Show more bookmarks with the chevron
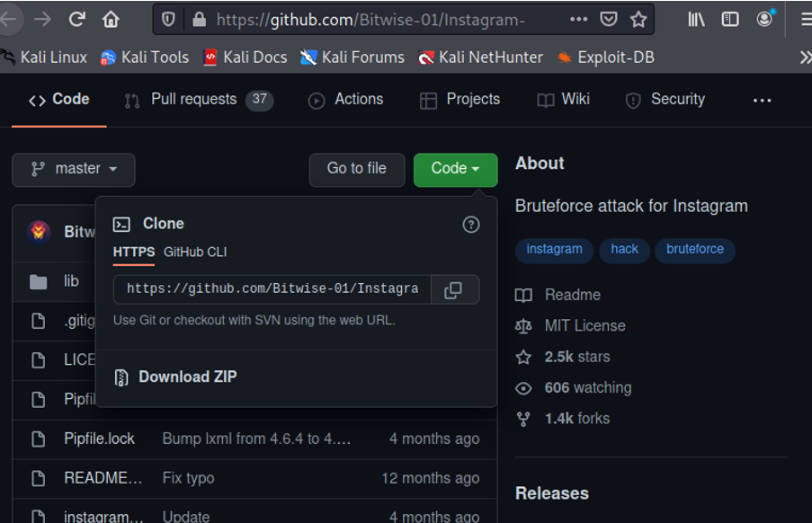Image resolution: width=812 pixels, height=523 pixels. point(806,58)
